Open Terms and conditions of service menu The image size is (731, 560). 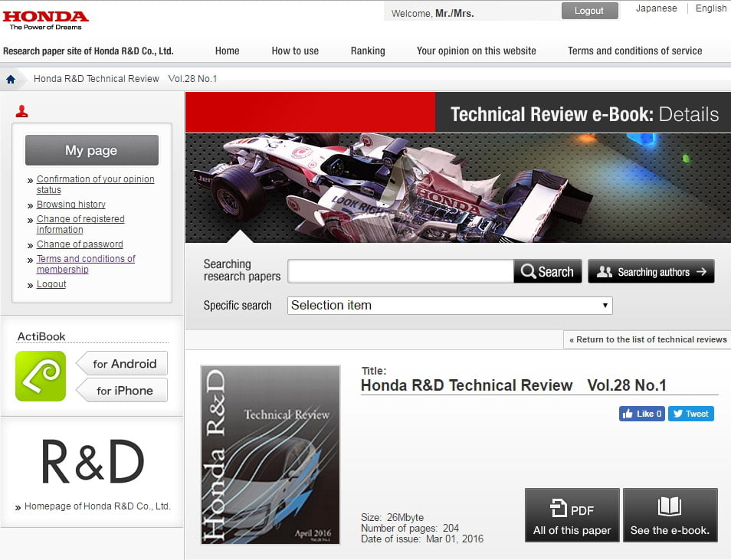click(x=635, y=51)
